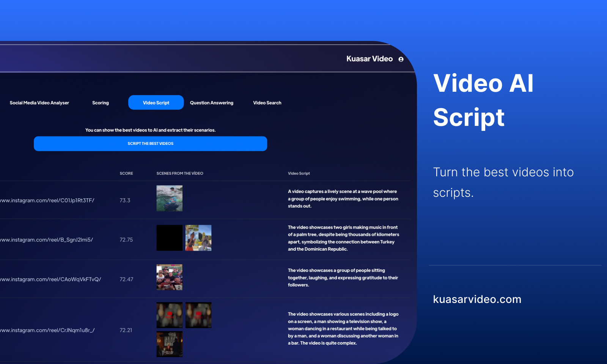Go to the Video Search tab
607x364 pixels.
267,103
